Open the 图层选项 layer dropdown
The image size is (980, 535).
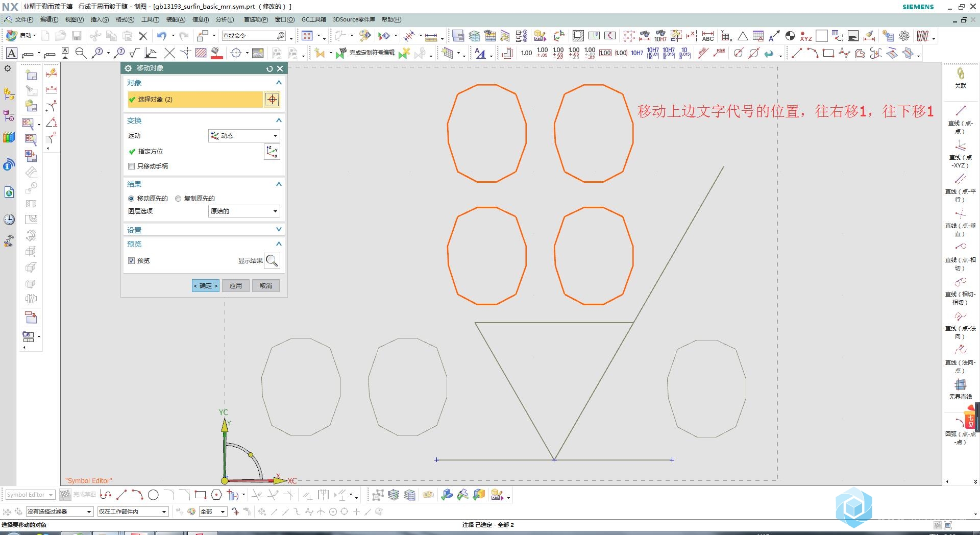click(x=244, y=211)
